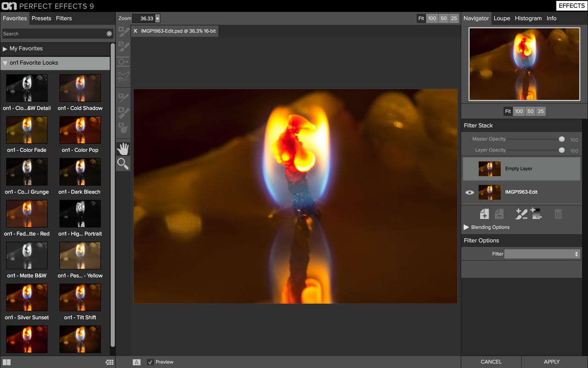Select the Hand pan tool
The image size is (588, 368).
pos(123,148)
